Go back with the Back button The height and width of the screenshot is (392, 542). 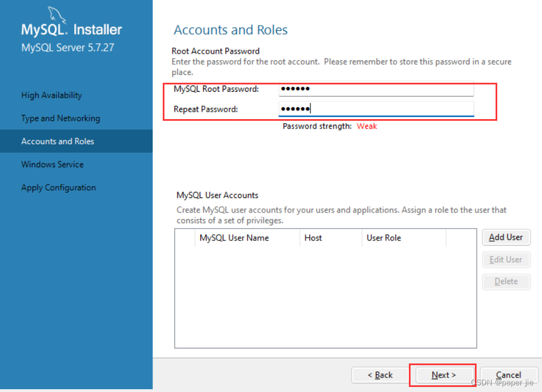[380, 375]
